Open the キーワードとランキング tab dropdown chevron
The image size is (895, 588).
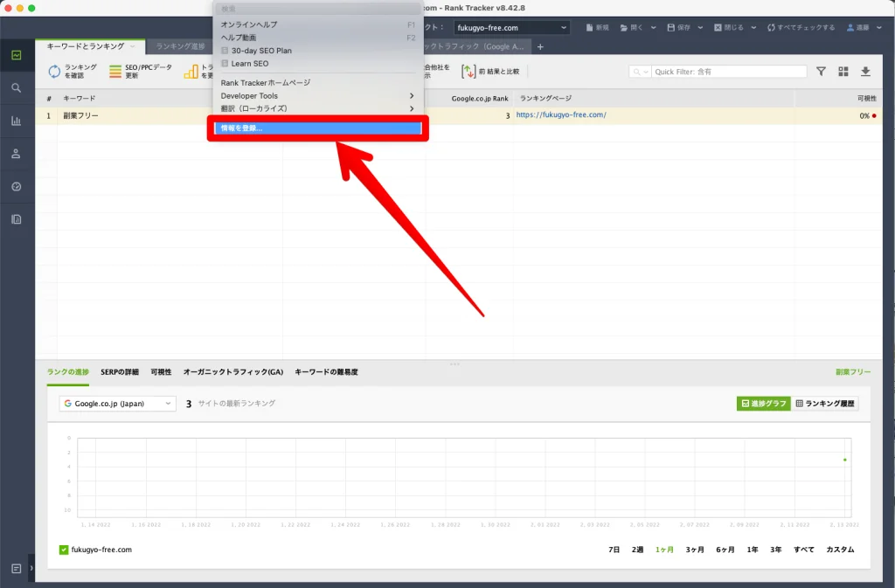[133, 46]
